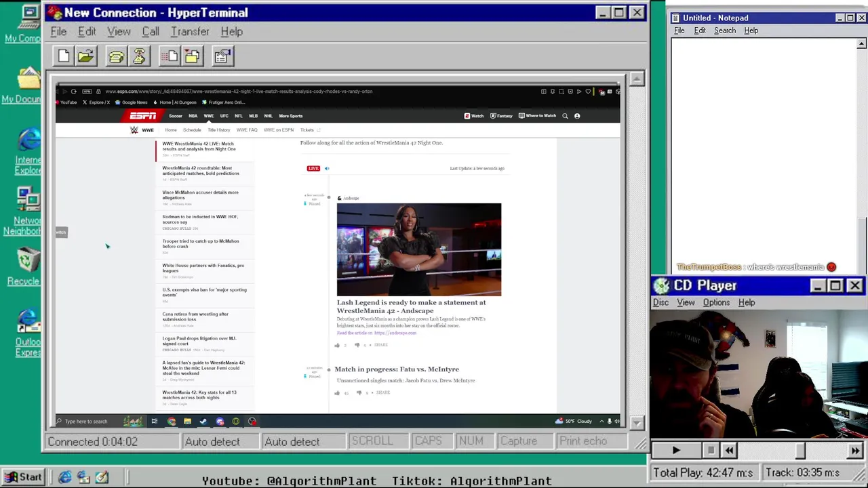Click the Disconnect icon in HyperTerminal toolbar
This screenshot has width=868, height=488.
click(139, 56)
